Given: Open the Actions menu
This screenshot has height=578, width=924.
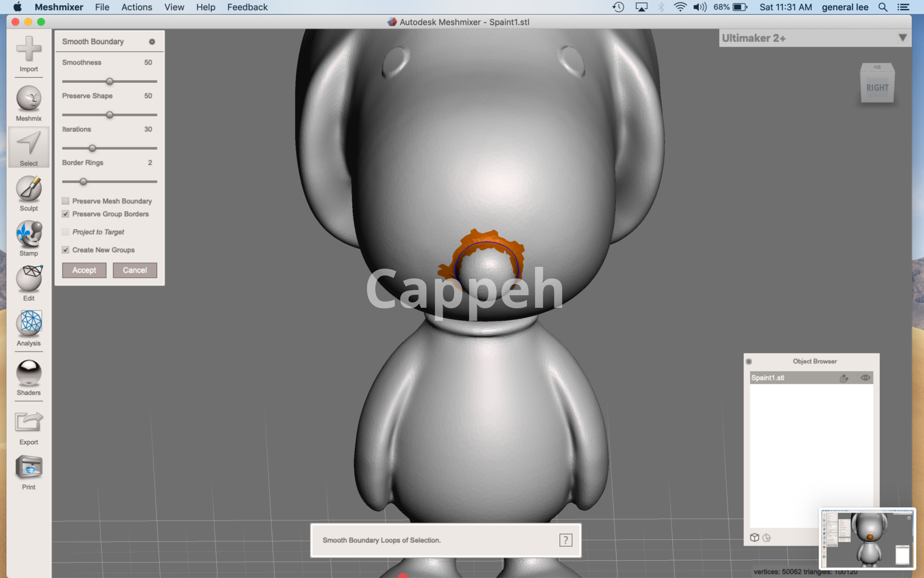Looking at the screenshot, I should click(137, 7).
